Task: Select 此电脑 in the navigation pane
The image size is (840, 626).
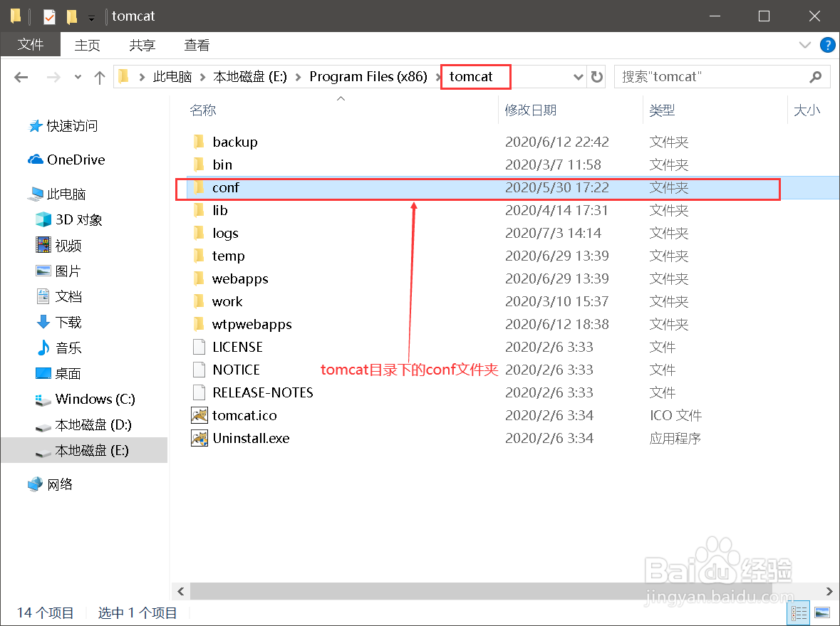Action: (57, 194)
